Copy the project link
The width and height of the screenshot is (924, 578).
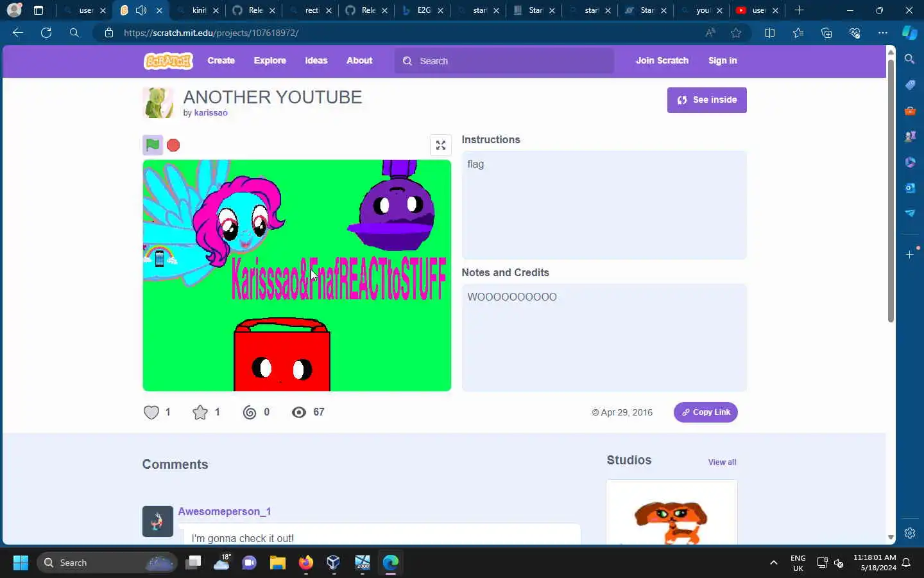[x=705, y=412]
